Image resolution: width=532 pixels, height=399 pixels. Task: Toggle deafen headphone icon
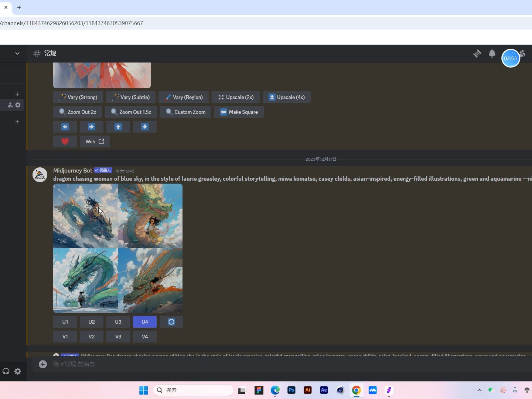[6, 371]
